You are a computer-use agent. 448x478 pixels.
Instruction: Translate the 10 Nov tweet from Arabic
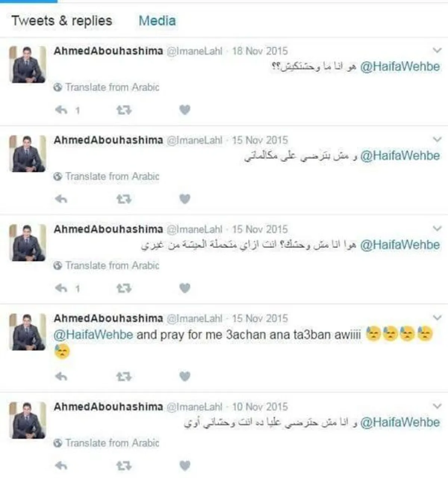(x=107, y=443)
